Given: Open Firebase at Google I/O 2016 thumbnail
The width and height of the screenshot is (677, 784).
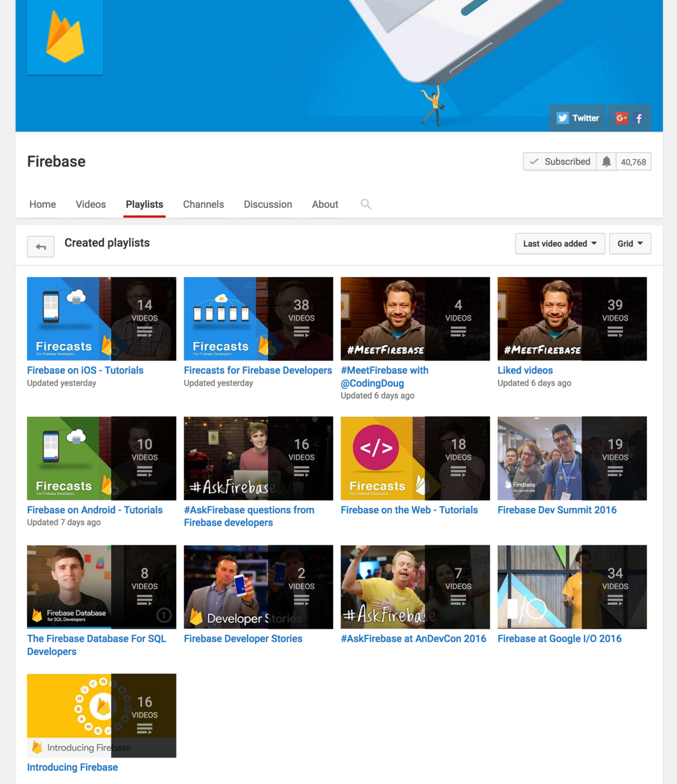Looking at the screenshot, I should 572,587.
